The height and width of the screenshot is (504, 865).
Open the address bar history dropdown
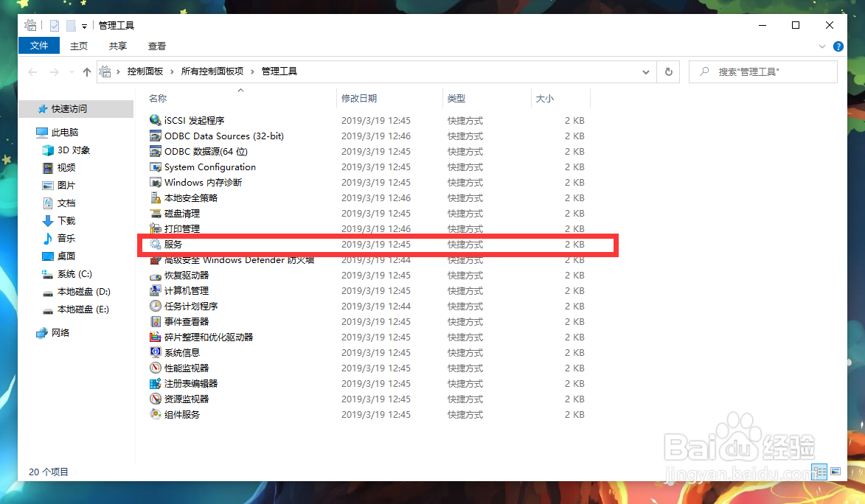point(646,71)
